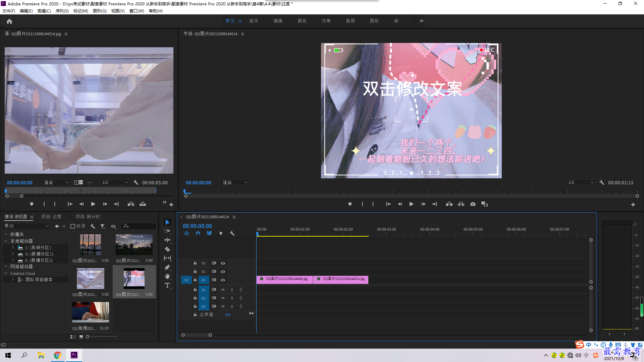The width and height of the screenshot is (644, 362).
Task: Mute audio track A1
Action: coord(223,290)
